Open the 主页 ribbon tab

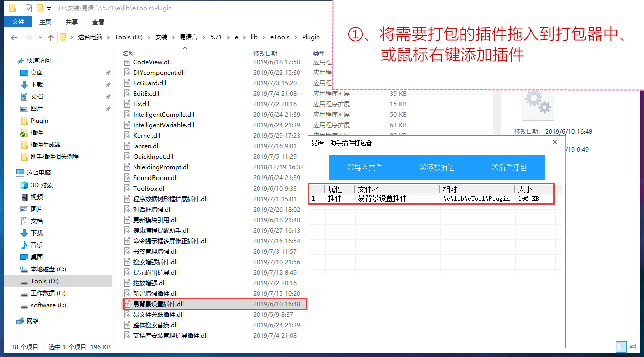pyautogui.click(x=45, y=22)
